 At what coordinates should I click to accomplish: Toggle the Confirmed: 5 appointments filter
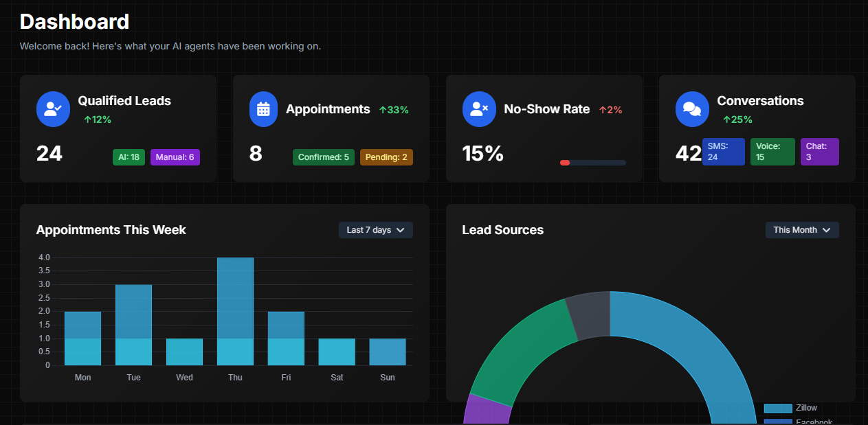click(323, 157)
